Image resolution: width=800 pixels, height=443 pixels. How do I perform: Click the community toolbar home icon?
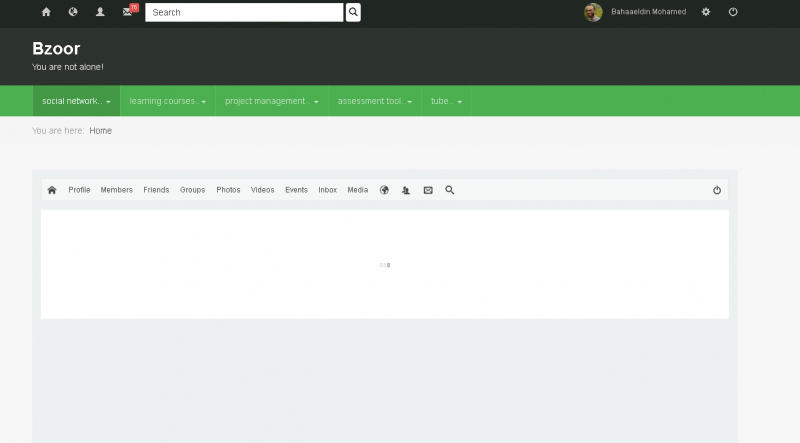[x=52, y=190]
